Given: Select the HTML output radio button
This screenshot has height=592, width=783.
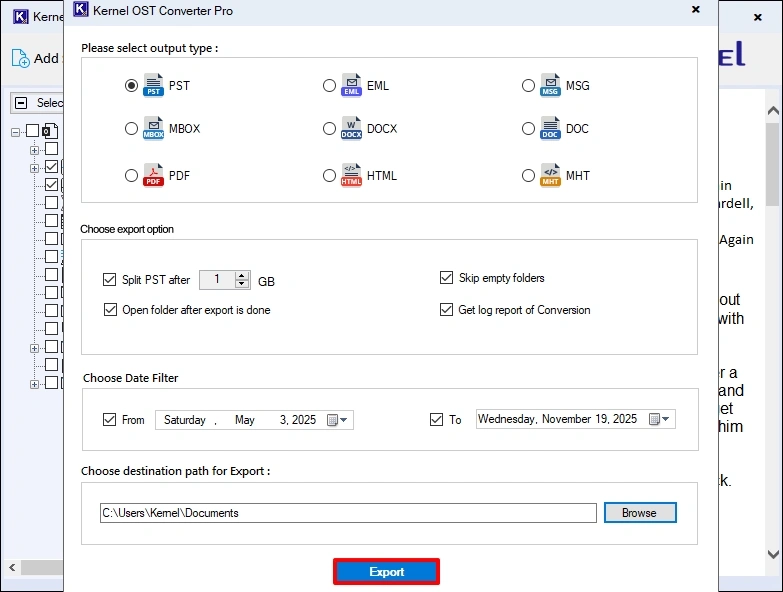Looking at the screenshot, I should click(330, 176).
